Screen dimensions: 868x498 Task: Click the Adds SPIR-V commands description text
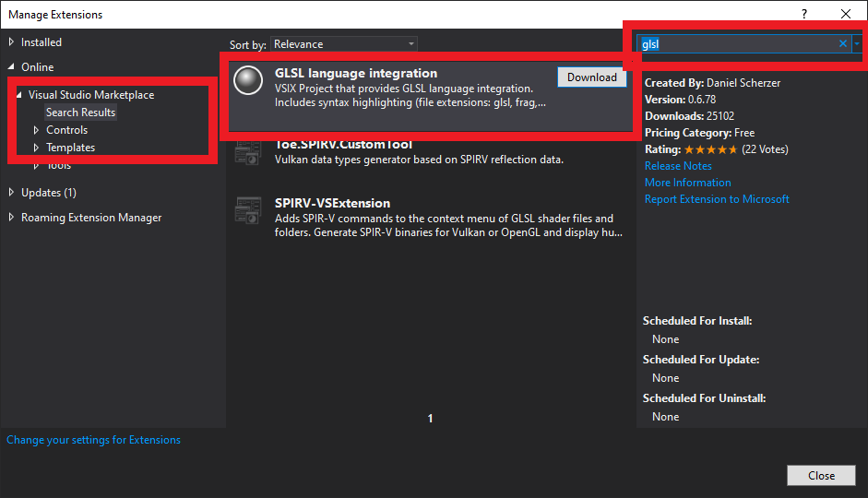pyautogui.click(x=448, y=225)
